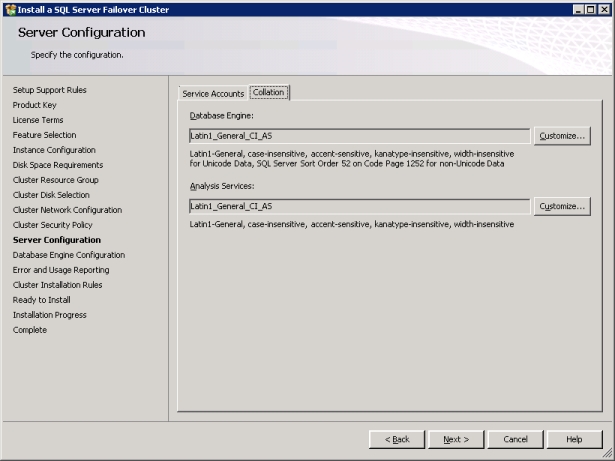Click the Feature Selection step

point(44,135)
